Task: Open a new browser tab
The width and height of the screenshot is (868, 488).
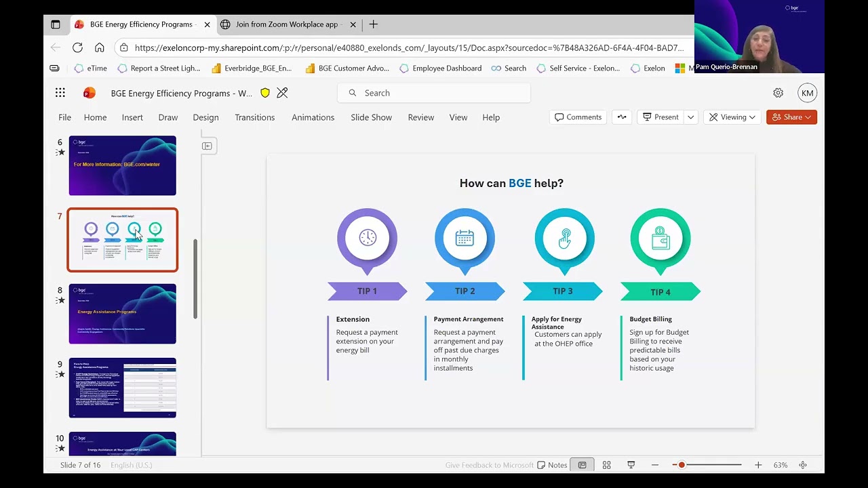Action: coord(373,24)
